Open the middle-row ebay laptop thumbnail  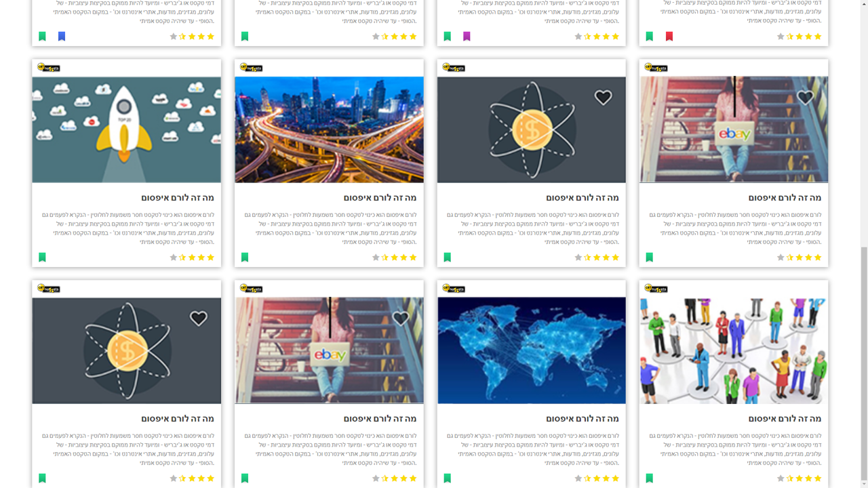tap(734, 129)
